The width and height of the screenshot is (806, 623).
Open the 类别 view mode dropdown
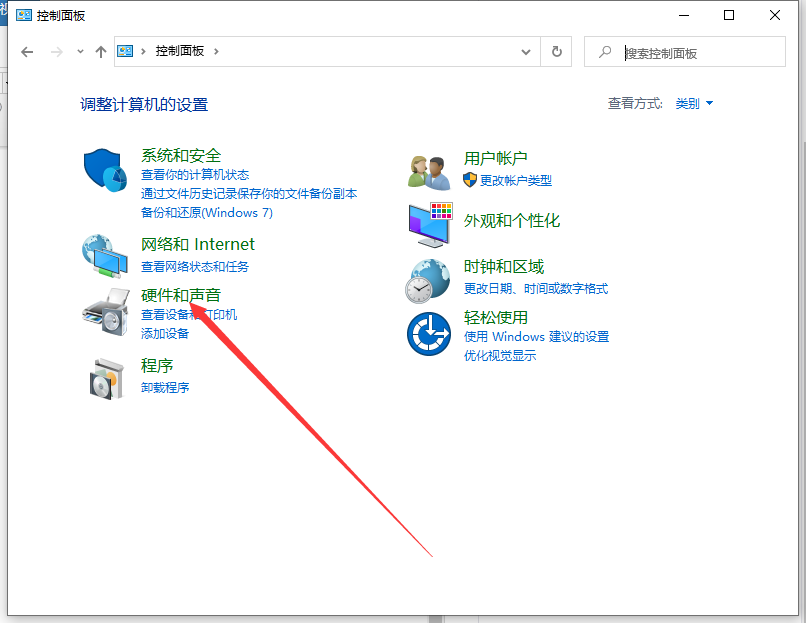pyautogui.click(x=694, y=103)
